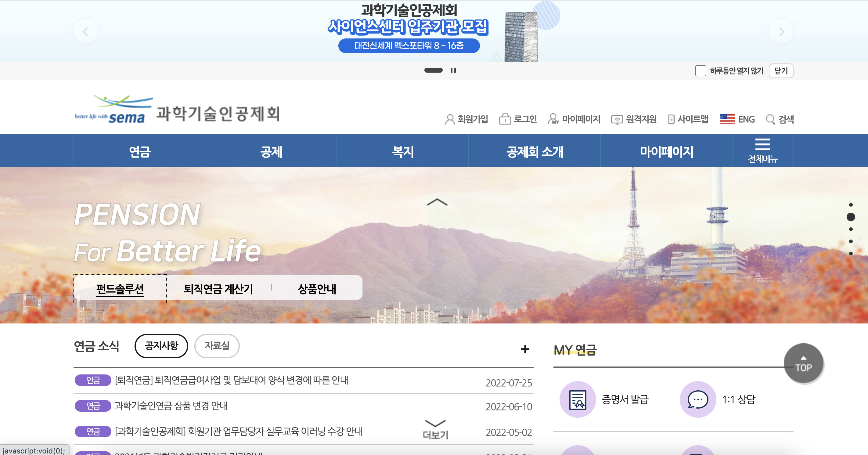This screenshot has height=455, width=868.
Task: Click the date 2022-06-10
Action: click(509, 407)
